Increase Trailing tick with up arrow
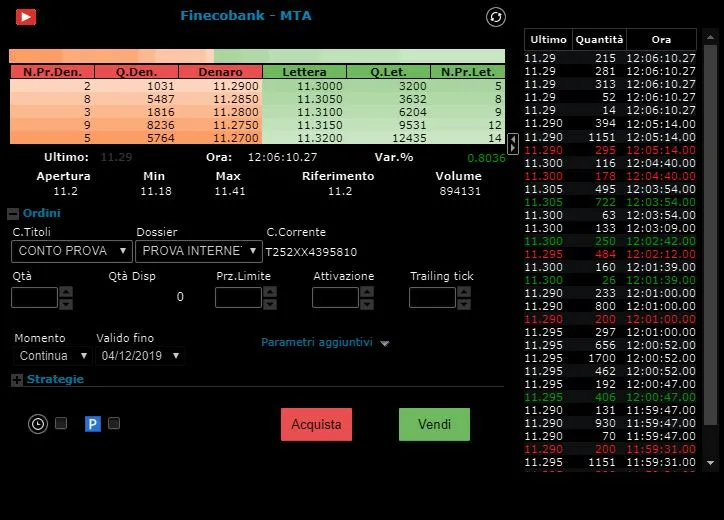 click(464, 292)
